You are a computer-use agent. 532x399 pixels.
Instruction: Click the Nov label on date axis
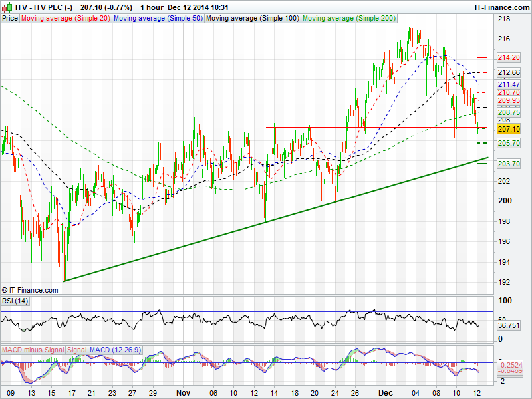182,394
